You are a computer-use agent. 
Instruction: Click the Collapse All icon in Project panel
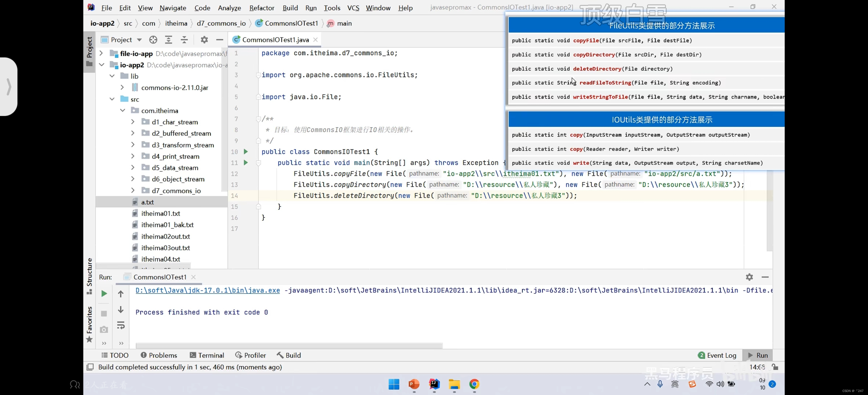184,40
